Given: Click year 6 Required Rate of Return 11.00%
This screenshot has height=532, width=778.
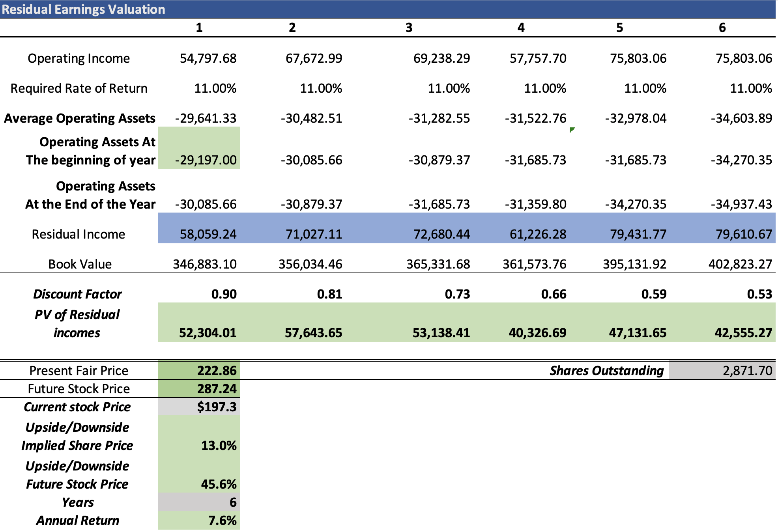Looking at the screenshot, I should [750, 88].
